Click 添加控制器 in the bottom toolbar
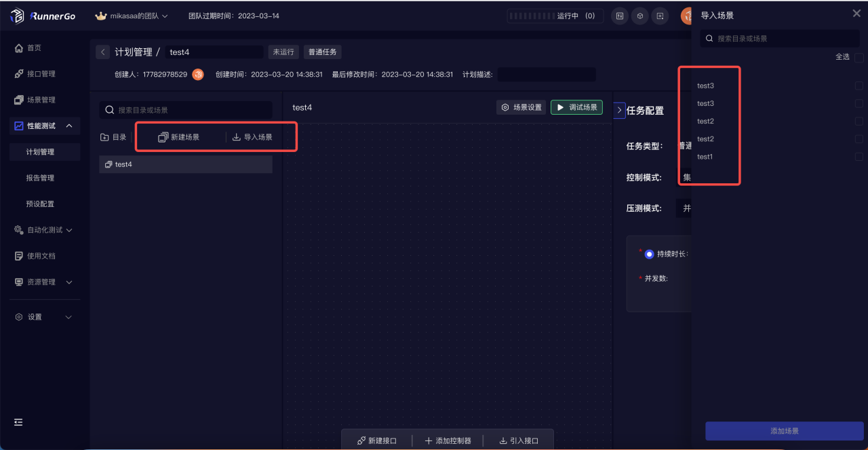 [x=448, y=440]
